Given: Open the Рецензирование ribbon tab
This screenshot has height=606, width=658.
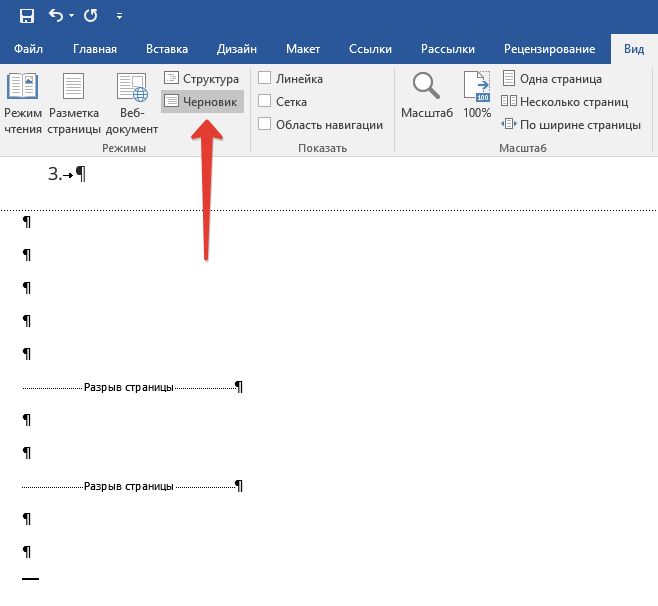Looking at the screenshot, I should (x=549, y=49).
